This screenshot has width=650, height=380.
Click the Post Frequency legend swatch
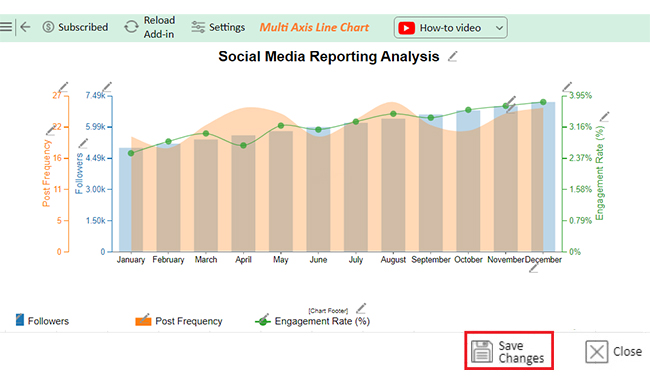tap(143, 320)
